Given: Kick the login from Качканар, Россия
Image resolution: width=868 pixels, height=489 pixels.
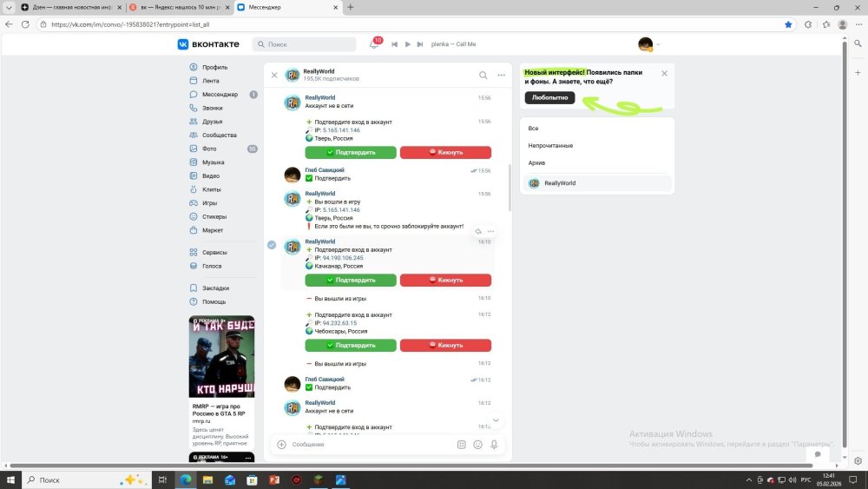Looking at the screenshot, I should pyautogui.click(x=445, y=281).
